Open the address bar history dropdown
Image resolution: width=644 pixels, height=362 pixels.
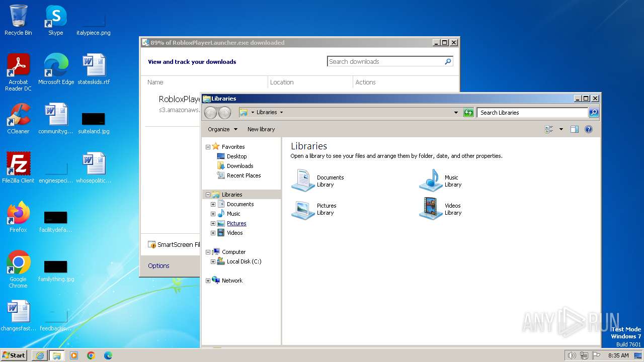456,113
